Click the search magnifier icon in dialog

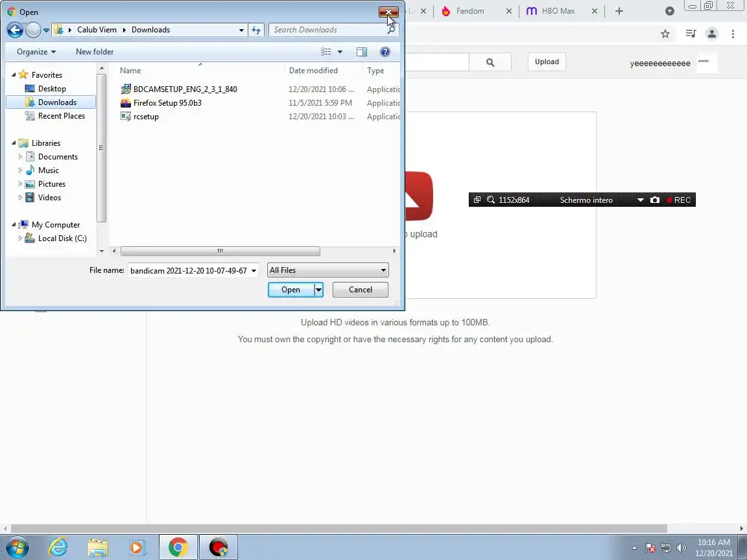click(x=391, y=30)
